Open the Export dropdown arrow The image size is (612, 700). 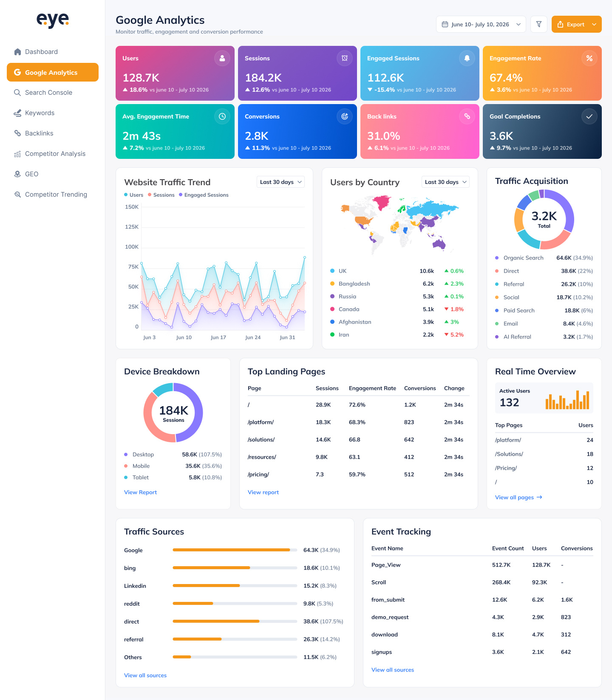pos(594,24)
